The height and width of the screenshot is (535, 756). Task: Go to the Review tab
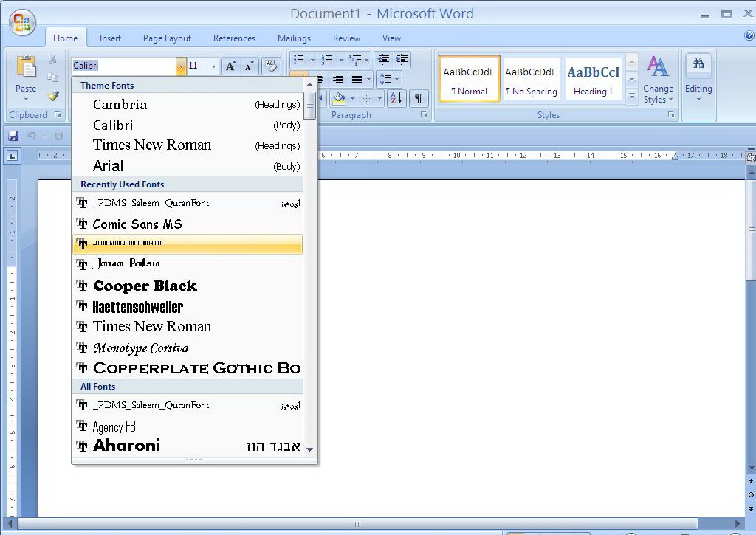346,38
